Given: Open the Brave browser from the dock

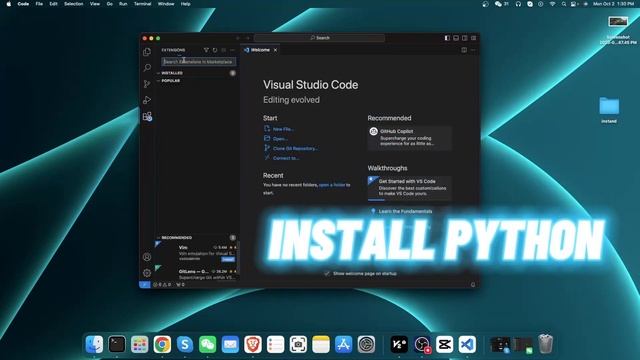Looking at the screenshot, I should (x=253, y=344).
